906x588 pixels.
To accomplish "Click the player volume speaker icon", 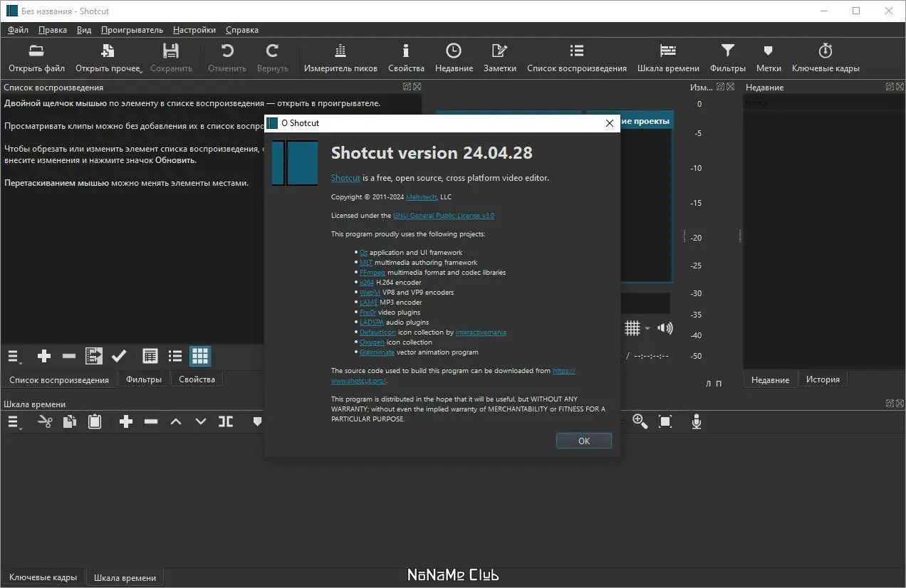I will [x=665, y=328].
